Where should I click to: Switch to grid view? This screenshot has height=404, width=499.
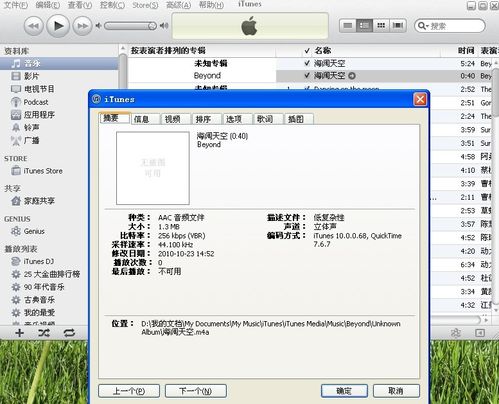pyautogui.click(x=381, y=26)
